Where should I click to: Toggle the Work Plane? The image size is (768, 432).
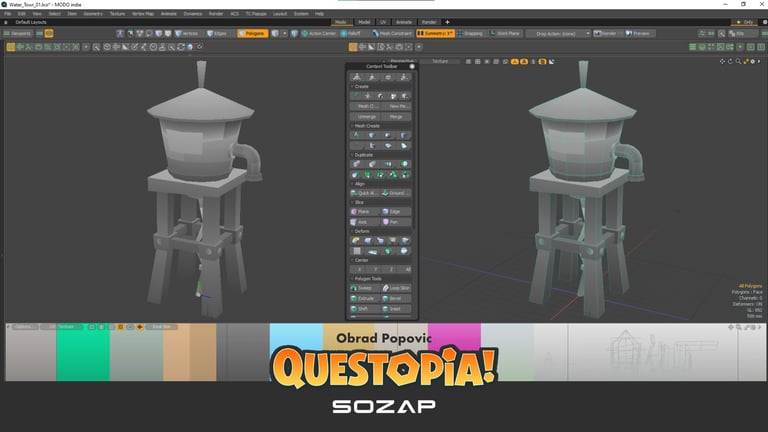pos(504,33)
